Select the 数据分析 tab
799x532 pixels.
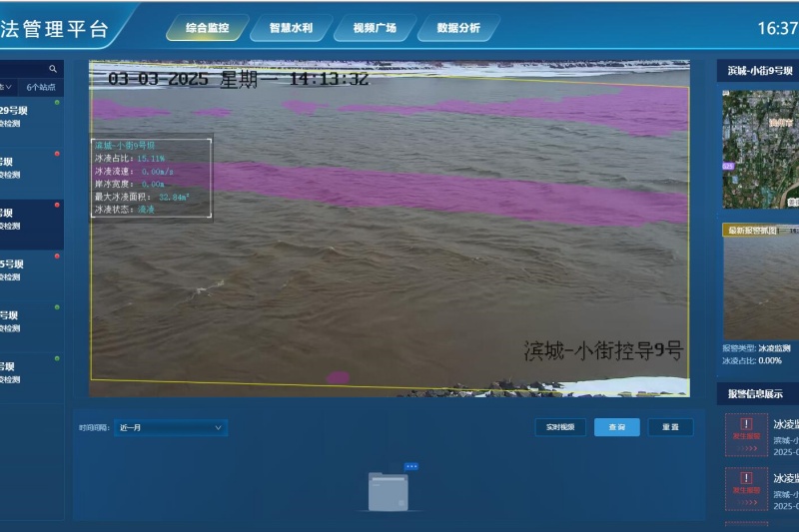[x=458, y=28]
